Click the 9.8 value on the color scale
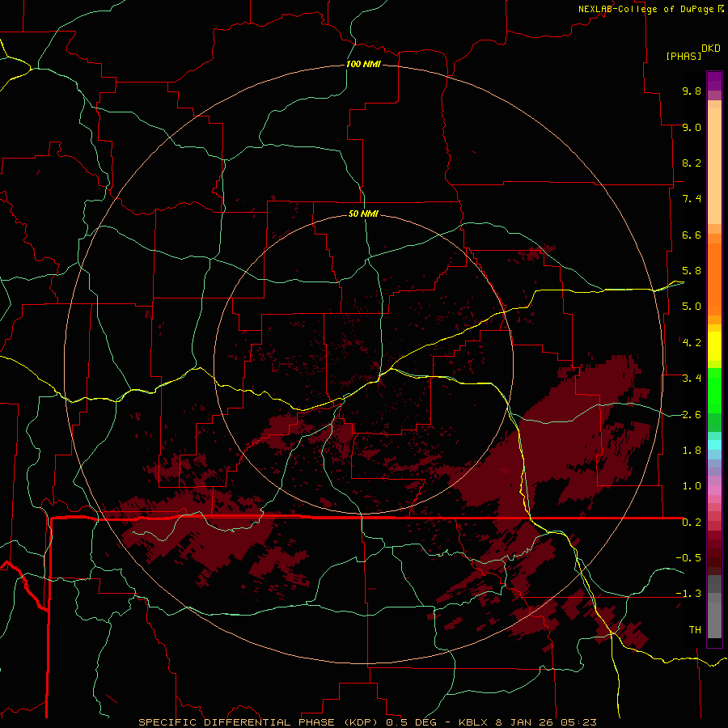728x728 pixels. click(x=692, y=91)
